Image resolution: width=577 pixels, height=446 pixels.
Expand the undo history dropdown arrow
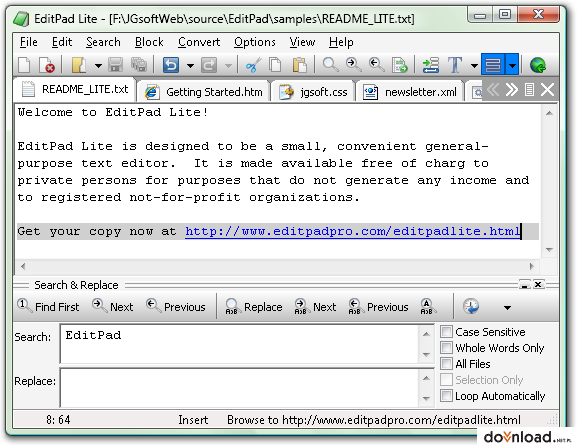pos(190,66)
